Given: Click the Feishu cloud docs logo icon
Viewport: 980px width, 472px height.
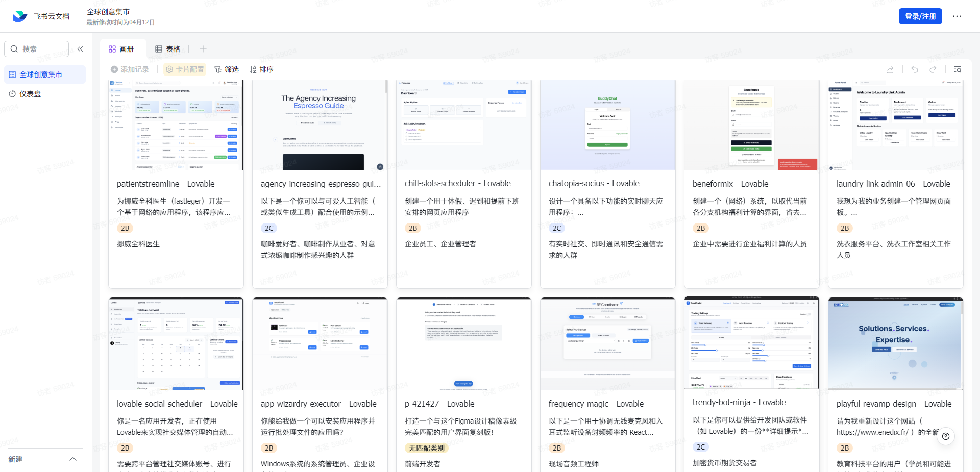Looking at the screenshot, I should (19, 16).
